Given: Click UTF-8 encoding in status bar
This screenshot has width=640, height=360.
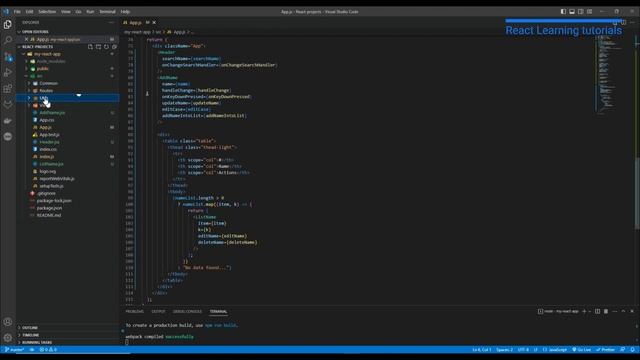Looking at the screenshot, I should (x=523, y=350).
